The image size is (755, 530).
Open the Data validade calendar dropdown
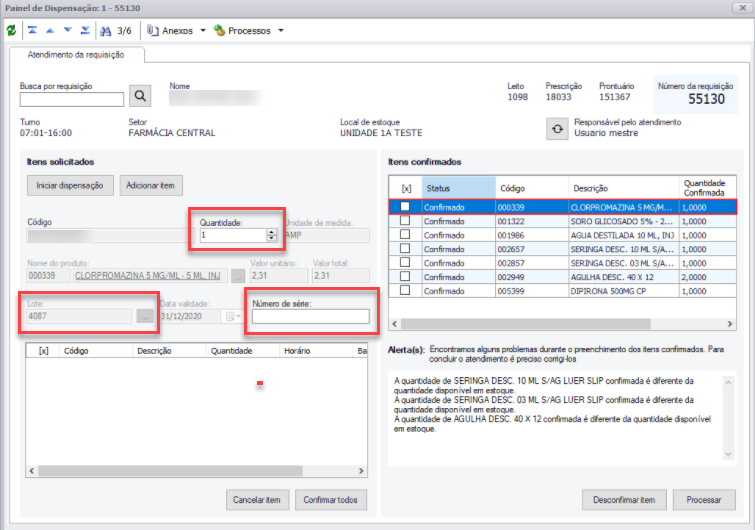[x=234, y=316]
